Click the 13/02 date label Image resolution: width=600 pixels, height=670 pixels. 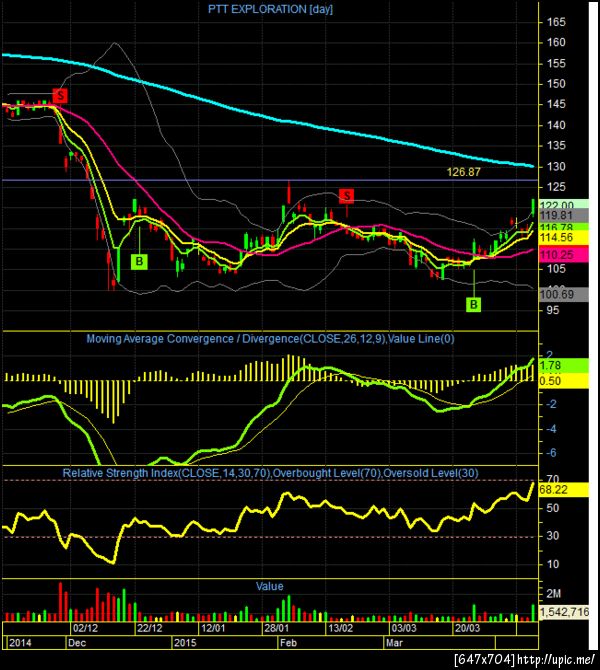[341, 628]
